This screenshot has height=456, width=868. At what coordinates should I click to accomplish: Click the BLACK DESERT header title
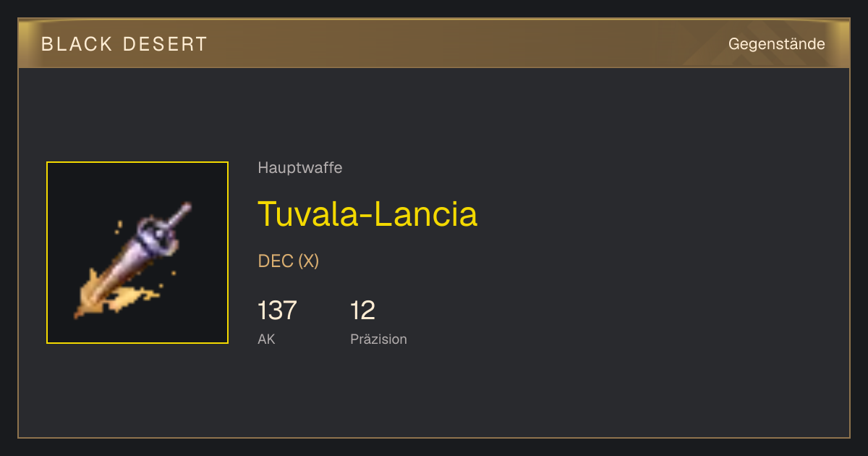tap(124, 44)
